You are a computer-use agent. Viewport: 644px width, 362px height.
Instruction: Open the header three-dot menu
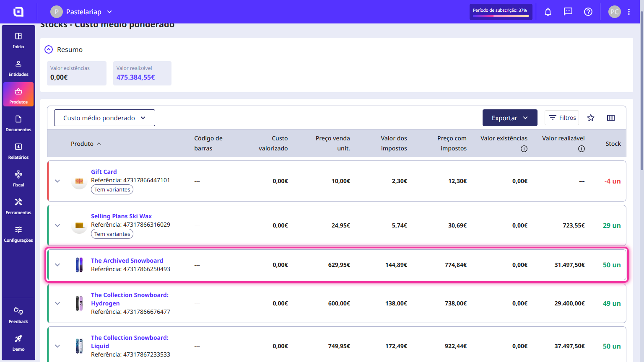pyautogui.click(x=629, y=12)
